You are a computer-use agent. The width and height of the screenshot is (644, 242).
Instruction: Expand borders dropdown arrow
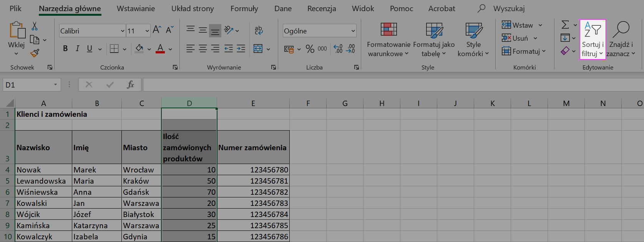pyautogui.click(x=124, y=49)
